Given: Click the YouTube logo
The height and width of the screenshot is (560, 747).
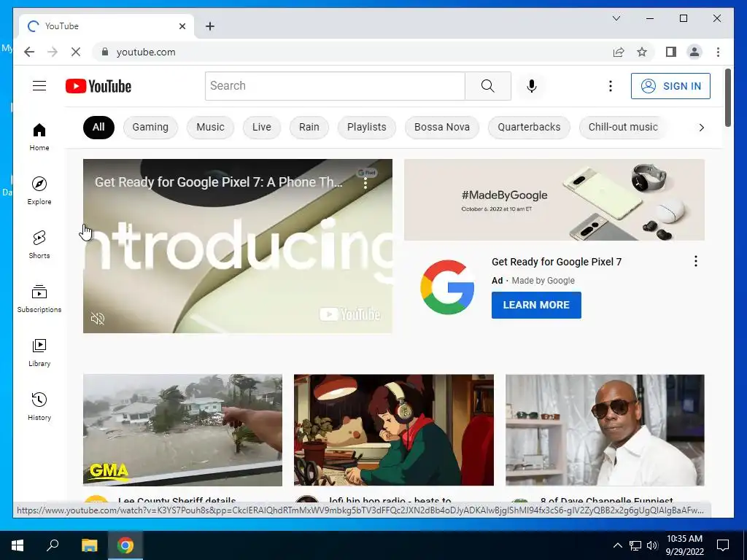Looking at the screenshot, I should click(98, 86).
